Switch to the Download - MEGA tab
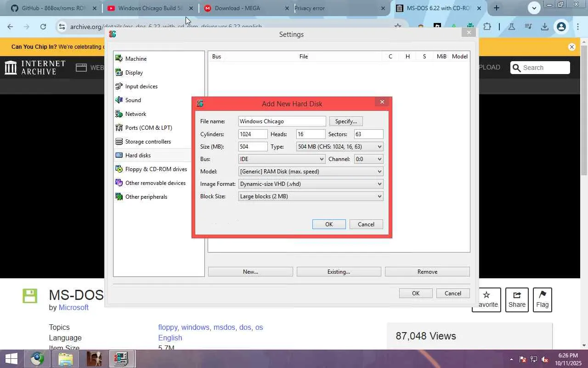The image size is (588, 368). click(x=246, y=8)
